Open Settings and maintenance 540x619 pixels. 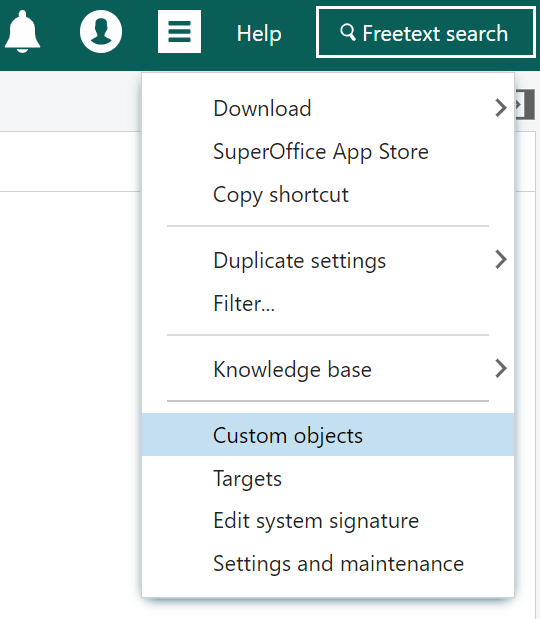(328, 563)
